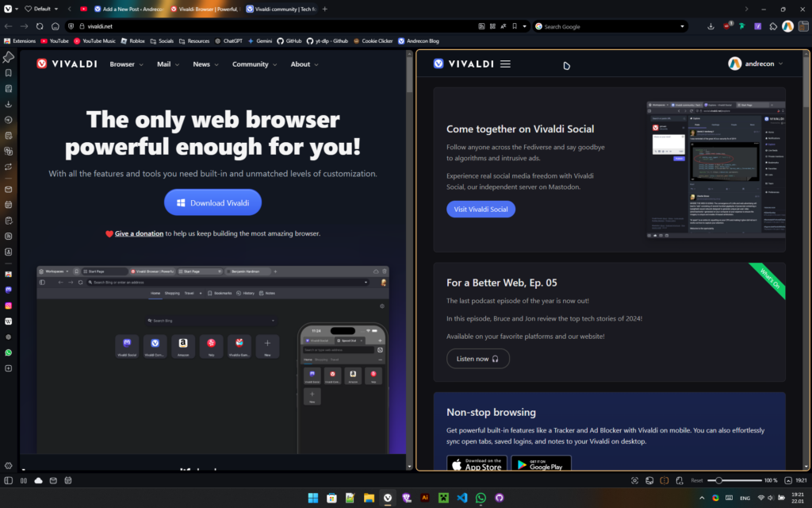812x508 pixels.
Task: Open the tracker blocker shield in address bar
Action: point(71,26)
